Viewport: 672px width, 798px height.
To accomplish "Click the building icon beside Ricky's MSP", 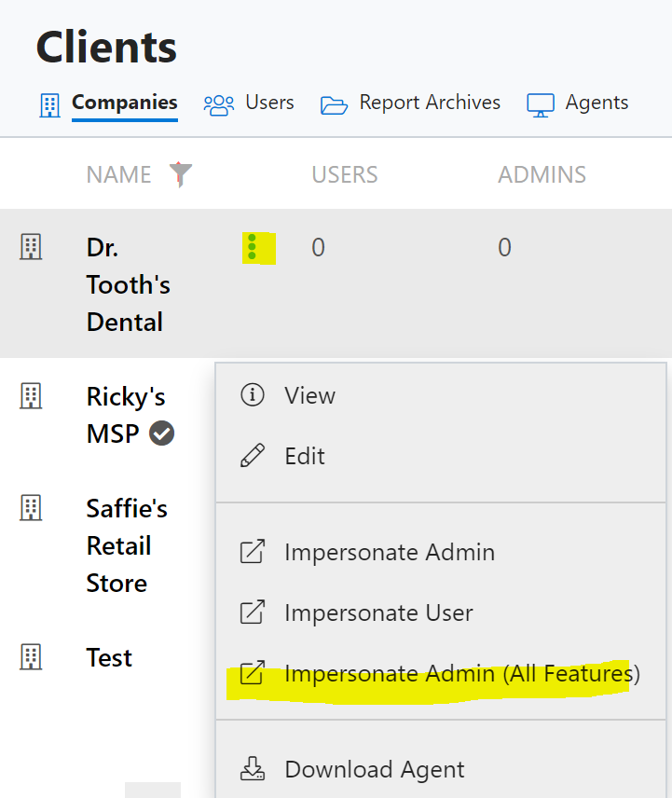I will point(31,396).
